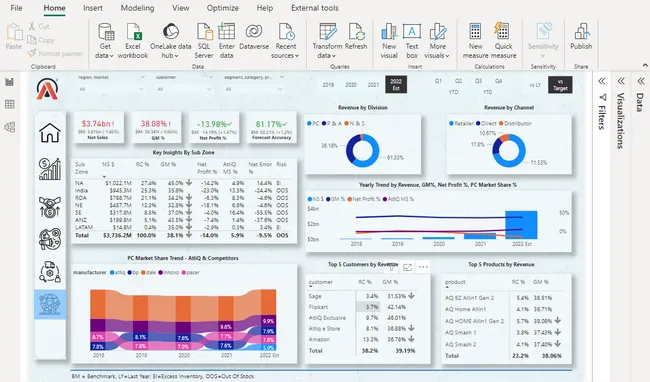The width and height of the screenshot is (650, 382).
Task: Insert a New visual
Action: point(389,41)
